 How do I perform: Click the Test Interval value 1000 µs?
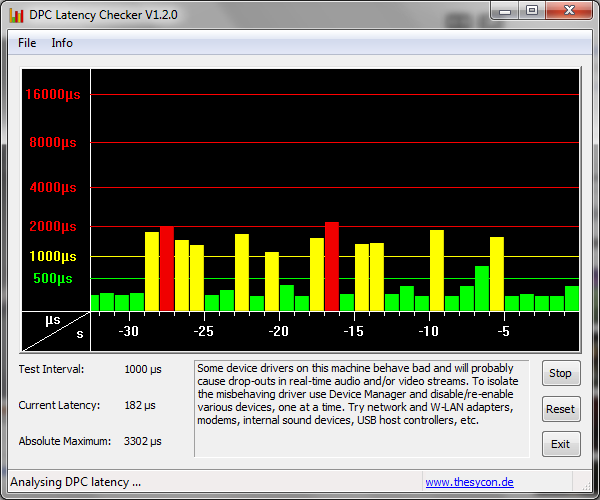pyautogui.click(x=143, y=370)
